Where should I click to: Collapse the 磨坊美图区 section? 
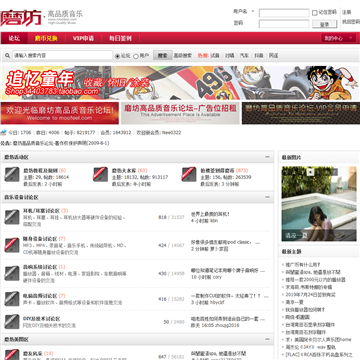pyautogui.click(x=267, y=339)
